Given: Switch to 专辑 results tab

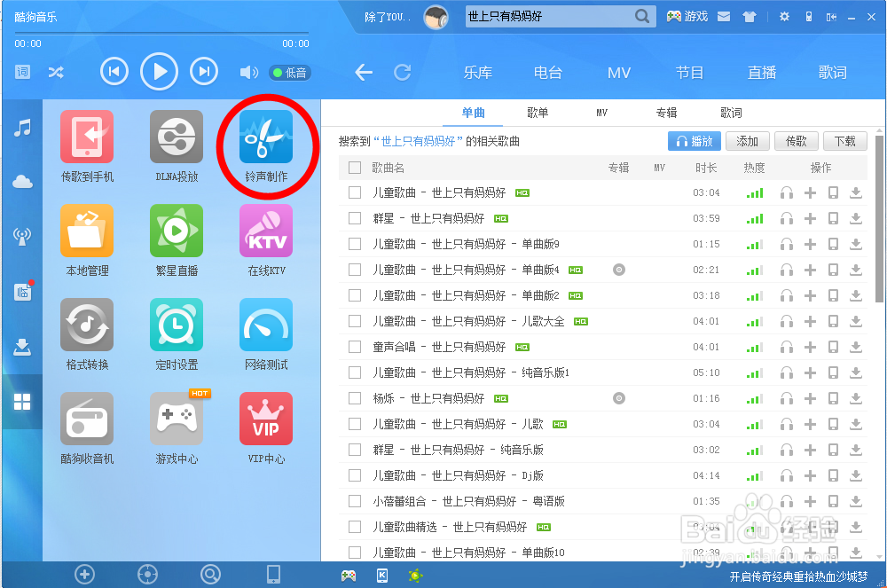Looking at the screenshot, I should point(666,113).
